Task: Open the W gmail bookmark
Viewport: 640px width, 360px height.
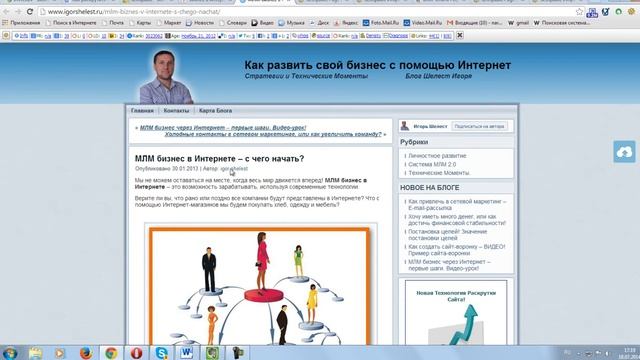Action: (x=518, y=23)
